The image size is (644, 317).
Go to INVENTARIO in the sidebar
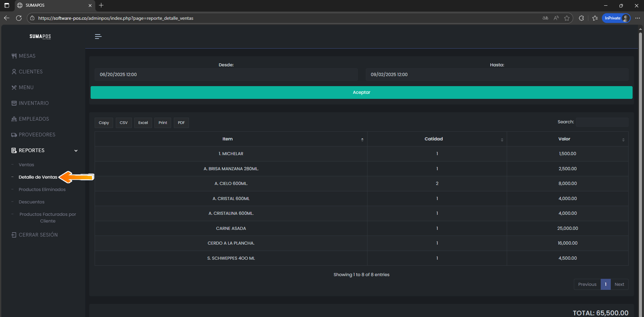point(34,103)
